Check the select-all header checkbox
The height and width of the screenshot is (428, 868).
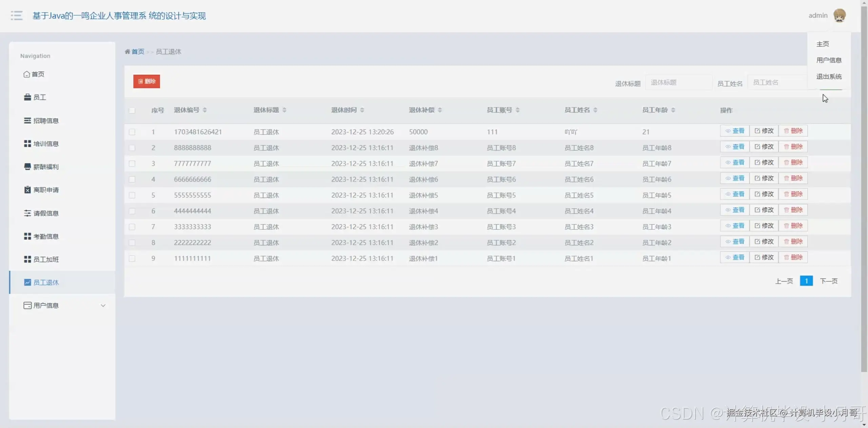pyautogui.click(x=132, y=110)
